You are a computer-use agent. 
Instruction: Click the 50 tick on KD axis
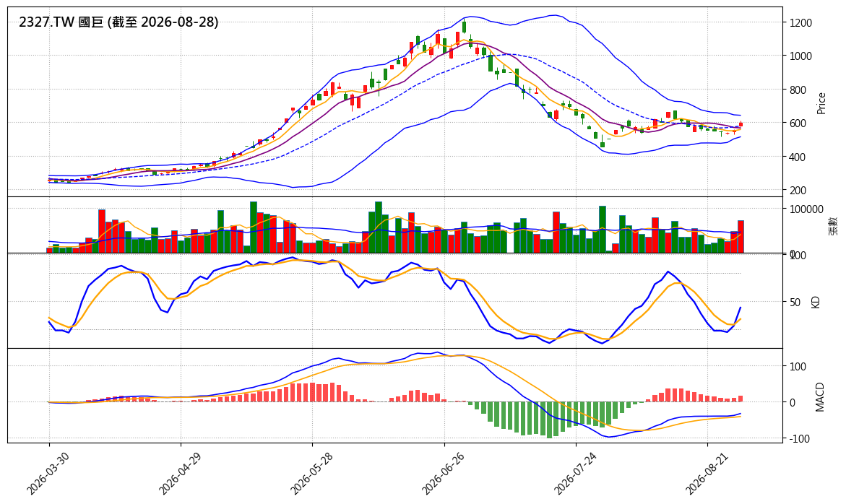(795, 303)
